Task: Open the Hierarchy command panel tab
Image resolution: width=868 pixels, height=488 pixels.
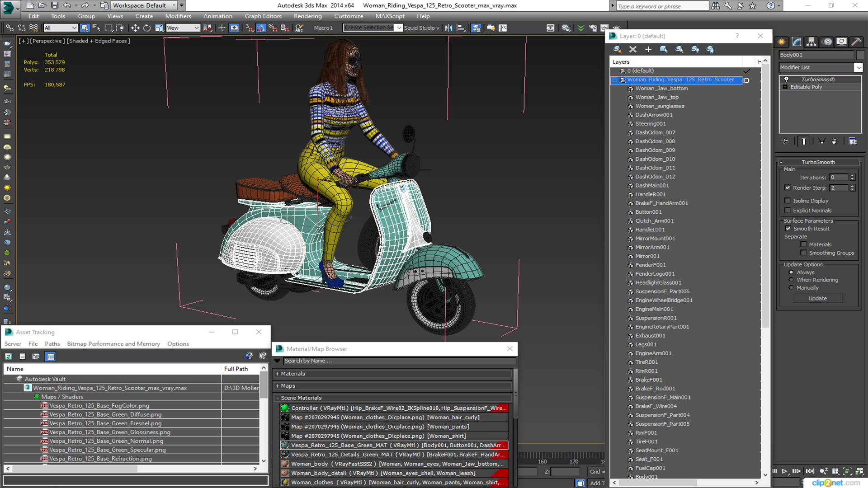Action: 811,42
